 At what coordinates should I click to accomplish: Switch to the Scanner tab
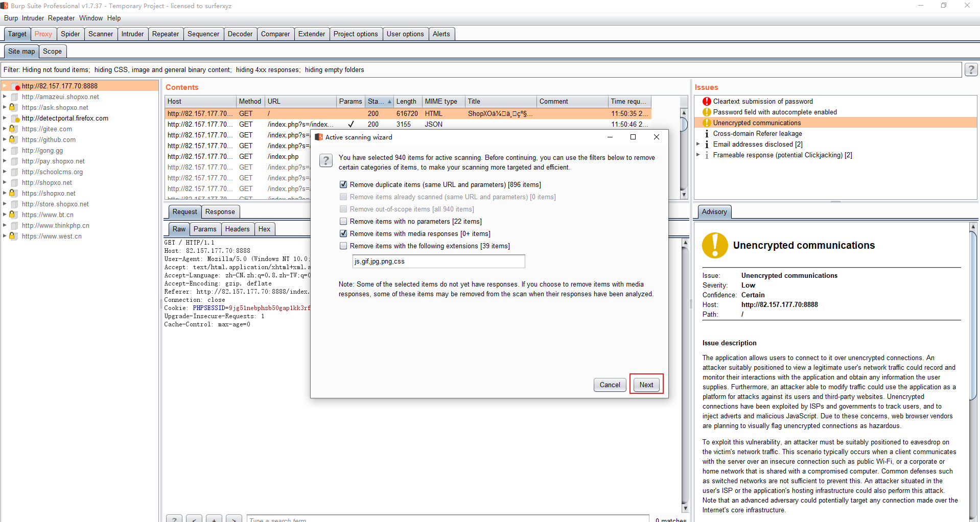coord(101,34)
